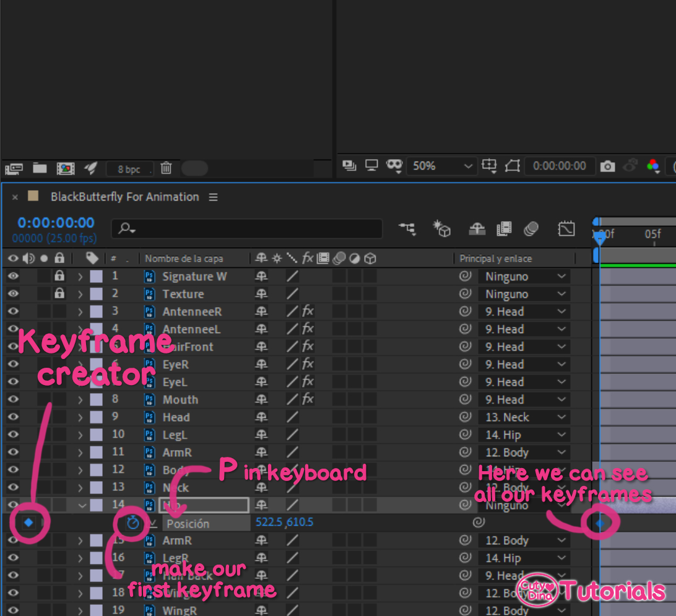Image resolution: width=676 pixels, height=616 pixels.
Task: Expand the Mouth layer properties
Action: pos(80,400)
